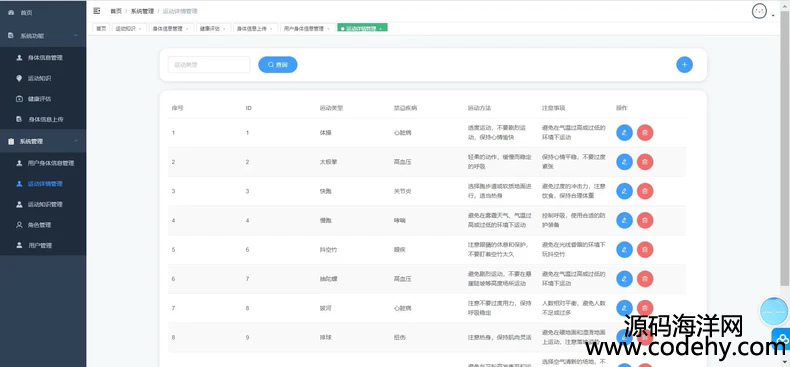The height and width of the screenshot is (367, 790).
Task: Click the 角色管理 sidebar icon
Action: 19,225
